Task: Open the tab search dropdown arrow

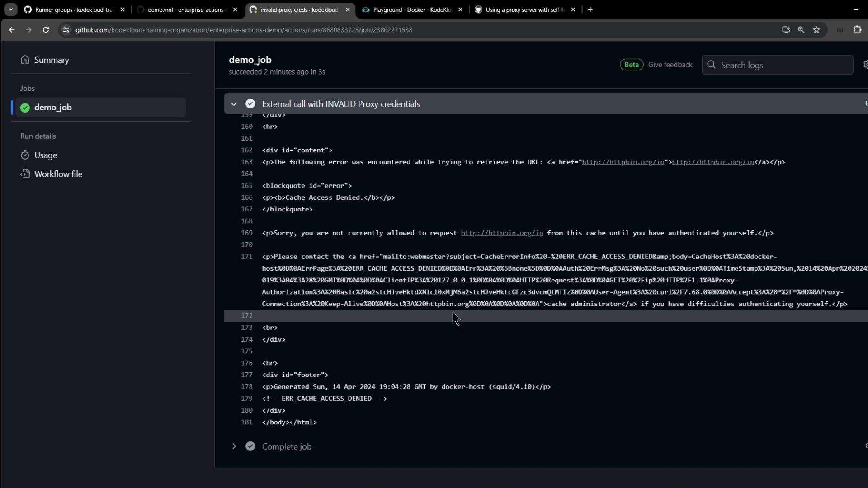Action: 10,9
